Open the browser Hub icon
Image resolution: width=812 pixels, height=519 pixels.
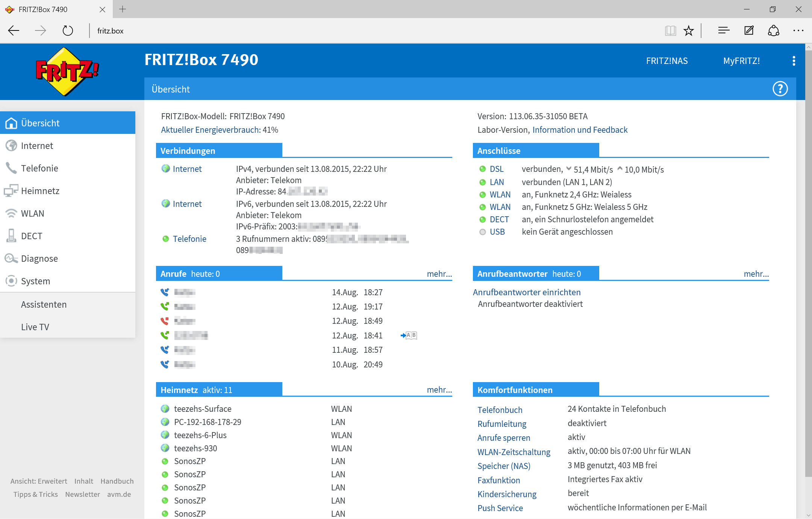click(x=724, y=30)
